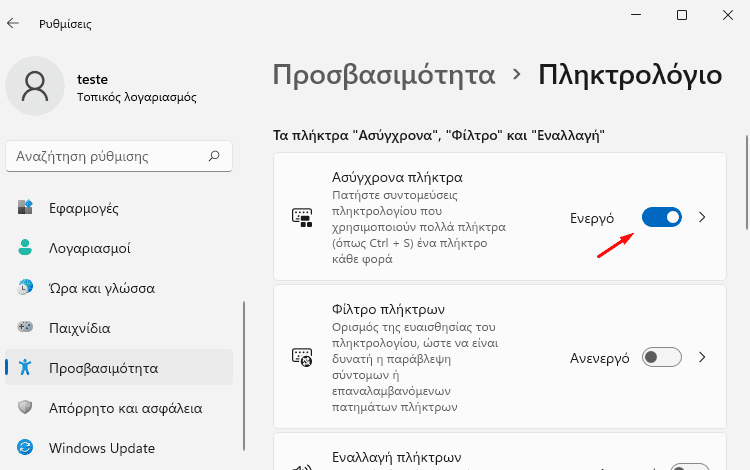This screenshot has width=750, height=470.
Task: Click the Ώρα και γλώσσα globe icon
Action: coord(26,288)
